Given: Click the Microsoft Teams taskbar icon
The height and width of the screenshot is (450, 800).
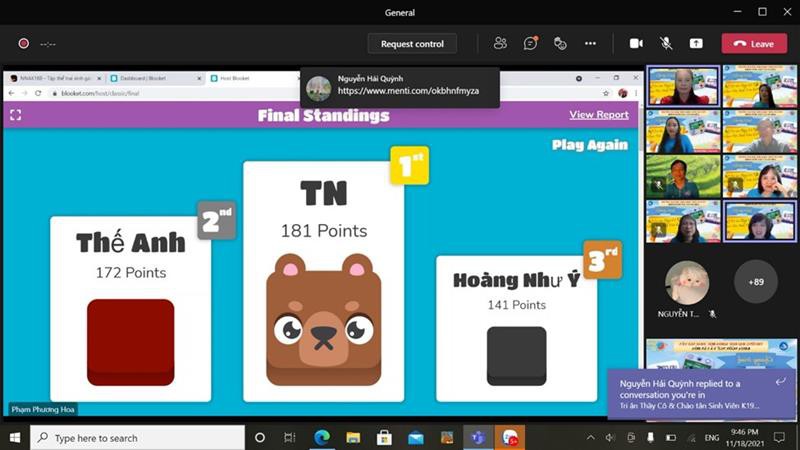Looking at the screenshot, I should pyautogui.click(x=478, y=438).
